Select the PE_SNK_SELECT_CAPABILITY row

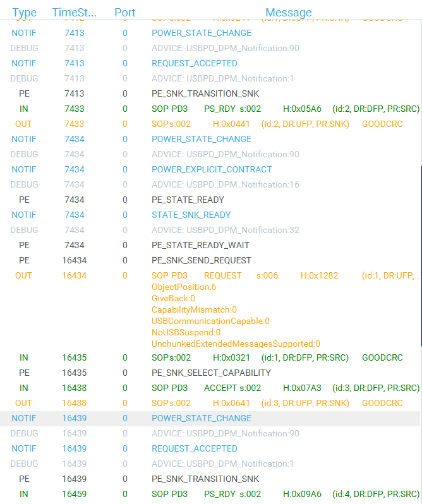tap(210, 373)
